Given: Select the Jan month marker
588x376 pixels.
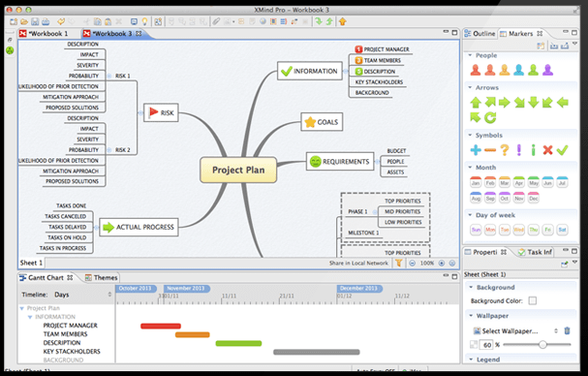Looking at the screenshot, I should coord(476,182).
